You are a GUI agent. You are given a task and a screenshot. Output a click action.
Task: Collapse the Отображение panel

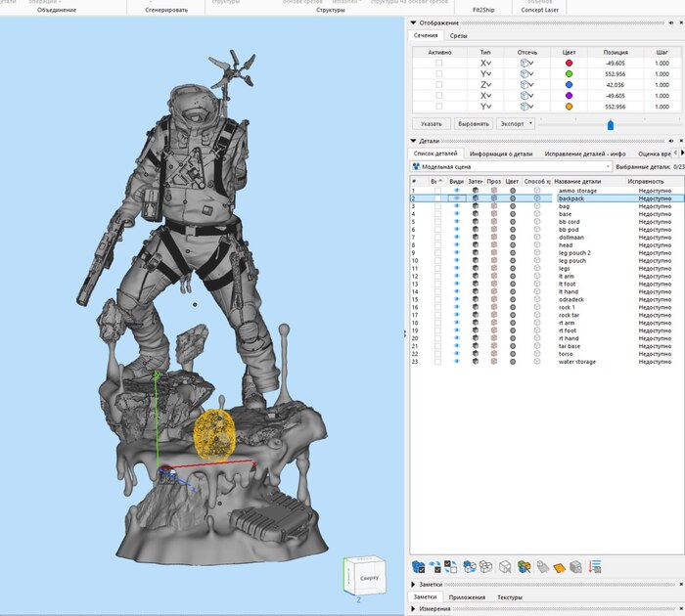pos(413,22)
